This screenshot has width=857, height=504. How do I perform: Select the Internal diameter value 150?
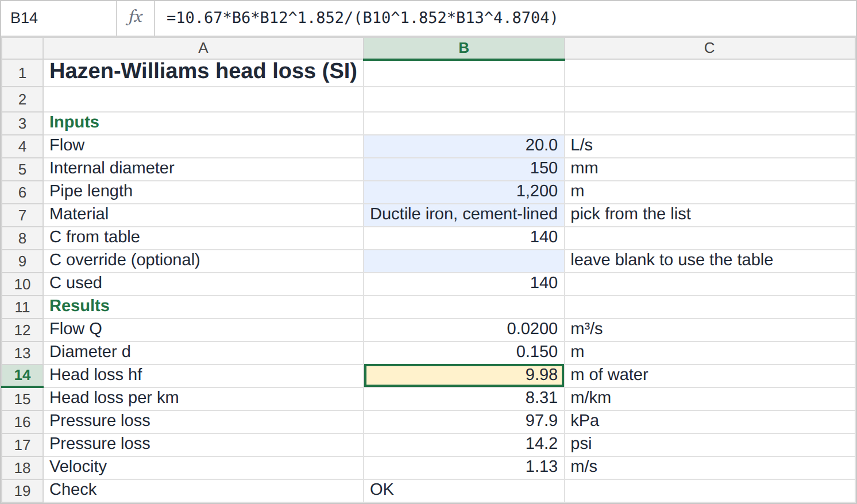(464, 169)
